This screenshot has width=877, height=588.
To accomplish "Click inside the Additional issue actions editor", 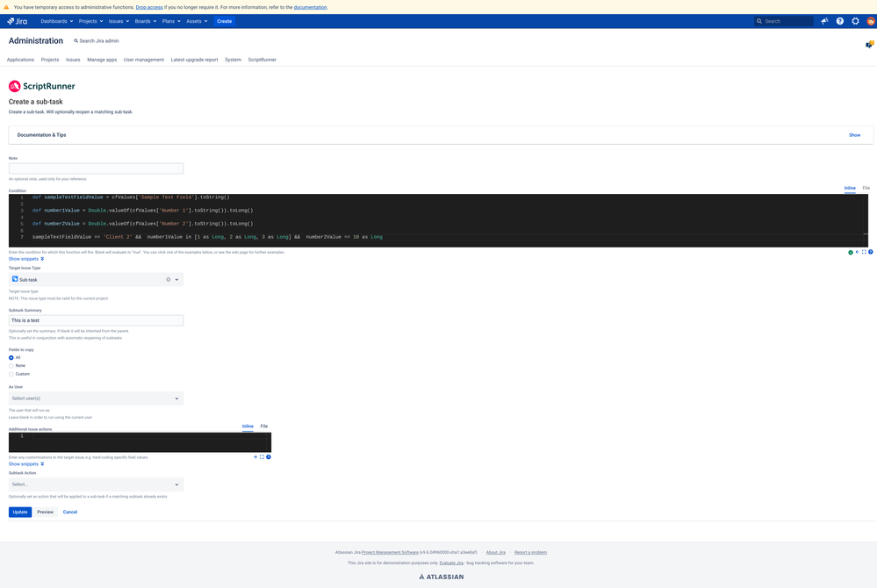I will (140, 442).
